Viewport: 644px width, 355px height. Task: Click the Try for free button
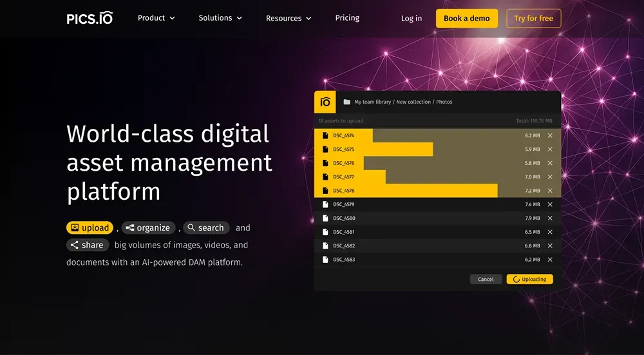pyautogui.click(x=533, y=18)
